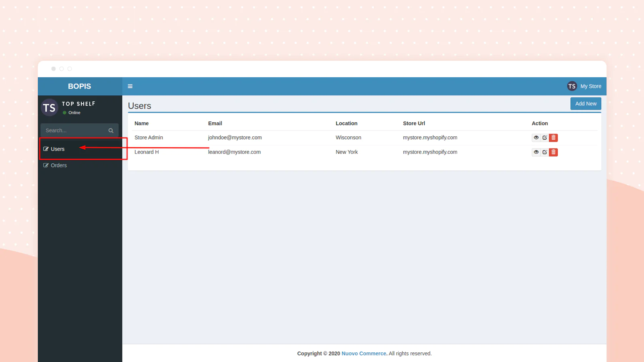Edit the Store Admin user
The image size is (644, 362).
tap(545, 138)
